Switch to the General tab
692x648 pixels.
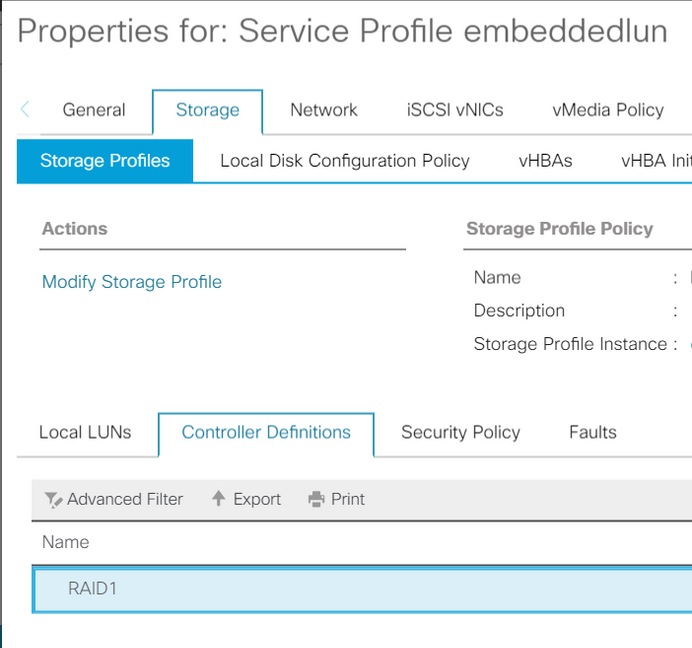pos(94,110)
